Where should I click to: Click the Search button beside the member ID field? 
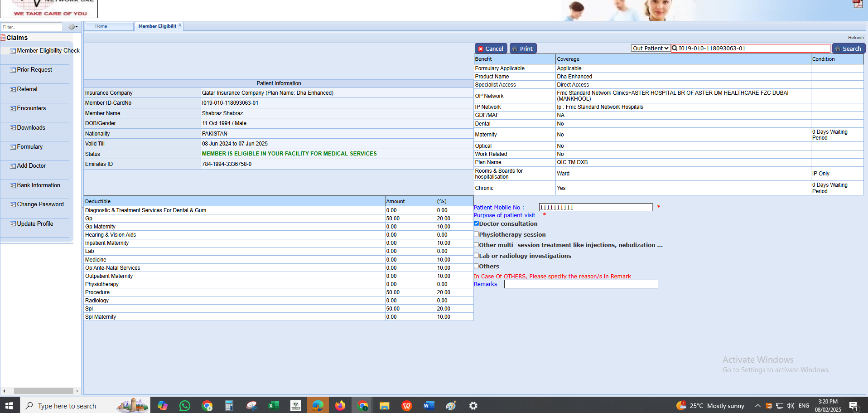[848, 49]
